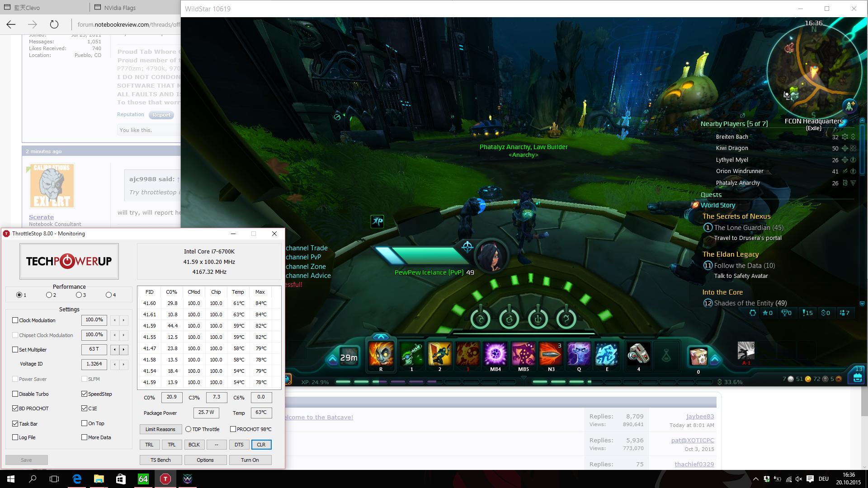The width and height of the screenshot is (868, 488).
Task: Open channel Zone in chat
Action: coord(306,266)
